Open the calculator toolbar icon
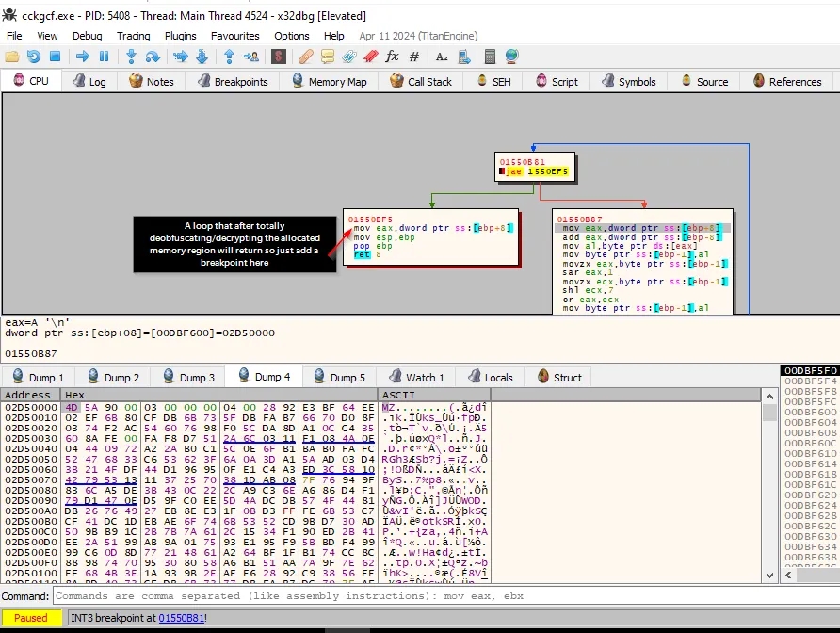The image size is (840, 633). tap(489, 57)
